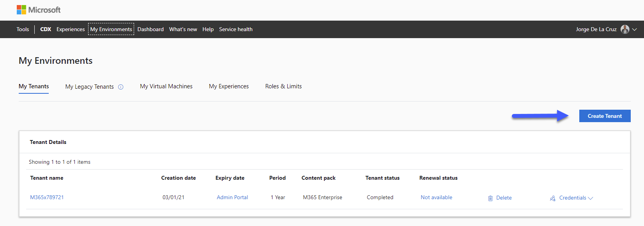
Task: Click the Tenant Details heading
Action: [x=48, y=142]
